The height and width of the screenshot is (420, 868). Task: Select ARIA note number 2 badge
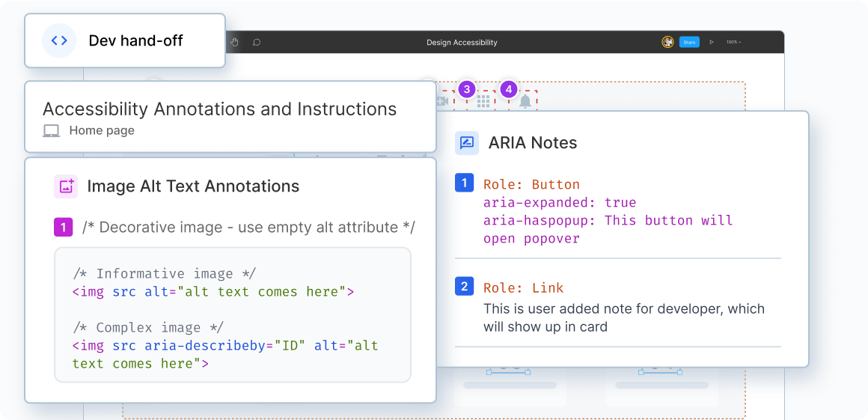coord(464,287)
